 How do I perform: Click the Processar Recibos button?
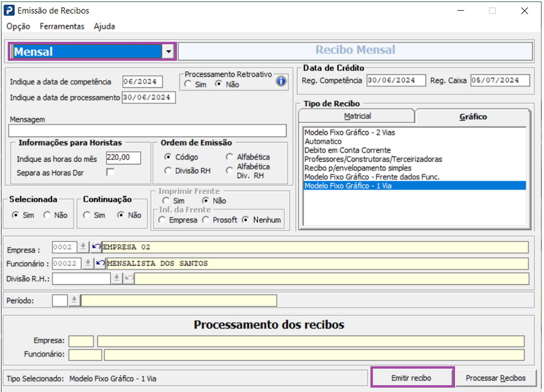click(x=495, y=378)
